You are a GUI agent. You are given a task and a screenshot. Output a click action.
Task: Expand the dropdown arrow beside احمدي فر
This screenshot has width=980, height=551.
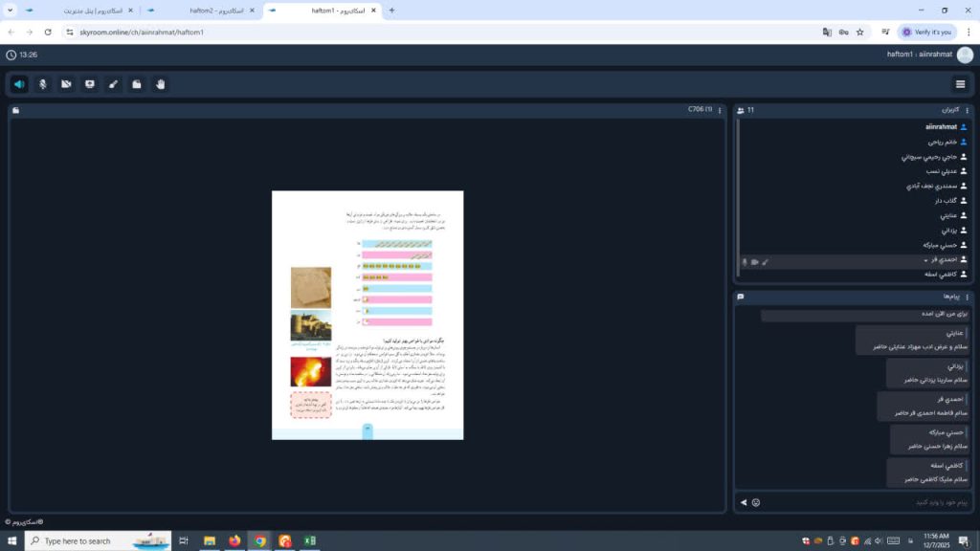pyautogui.click(x=924, y=260)
